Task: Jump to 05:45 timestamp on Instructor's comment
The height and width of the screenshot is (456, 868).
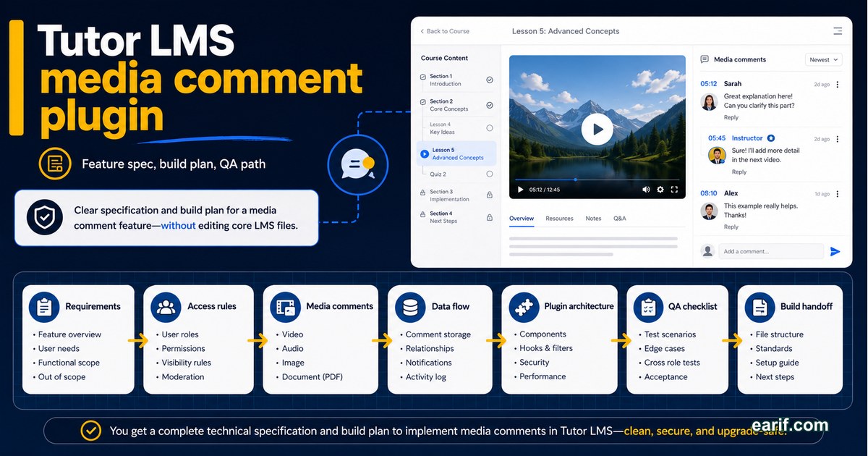Action: tap(717, 138)
